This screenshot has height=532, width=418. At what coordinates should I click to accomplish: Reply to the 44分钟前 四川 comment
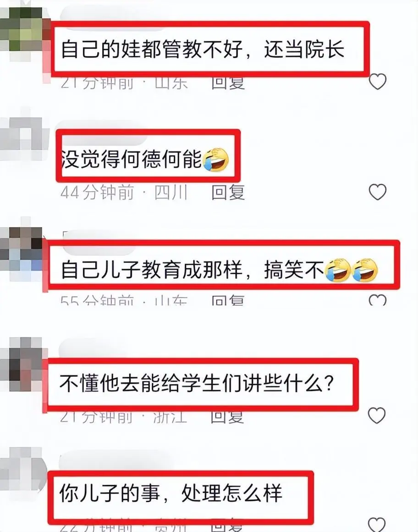point(228,192)
